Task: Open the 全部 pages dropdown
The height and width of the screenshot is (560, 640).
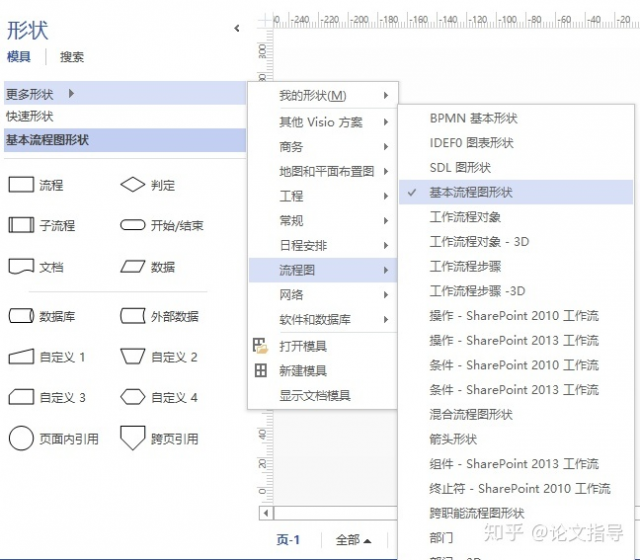Action: point(353,540)
